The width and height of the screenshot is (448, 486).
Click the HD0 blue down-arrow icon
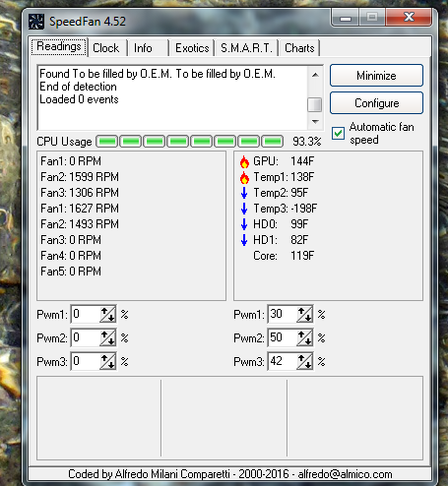[x=244, y=224]
